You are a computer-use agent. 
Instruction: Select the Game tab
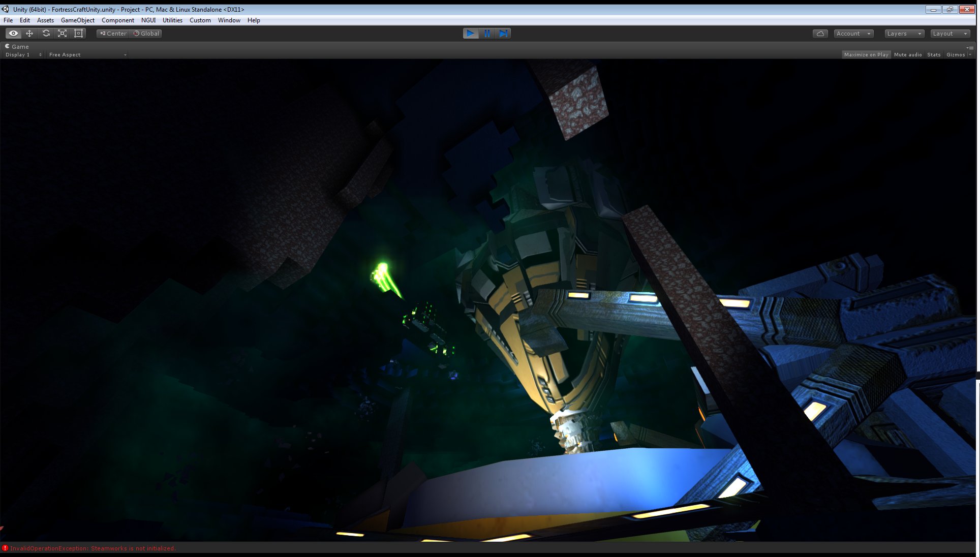[x=17, y=46]
